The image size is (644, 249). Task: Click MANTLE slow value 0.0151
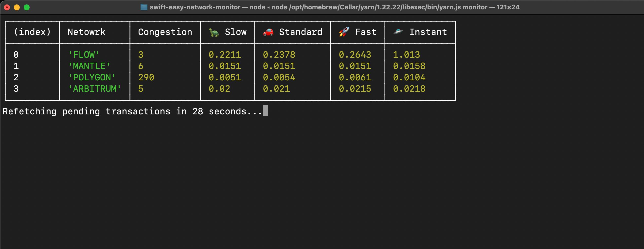click(x=225, y=66)
